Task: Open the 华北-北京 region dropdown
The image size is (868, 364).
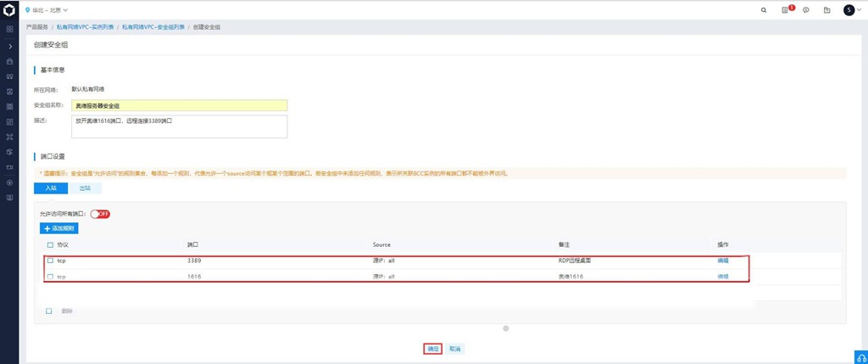Action: [x=53, y=10]
